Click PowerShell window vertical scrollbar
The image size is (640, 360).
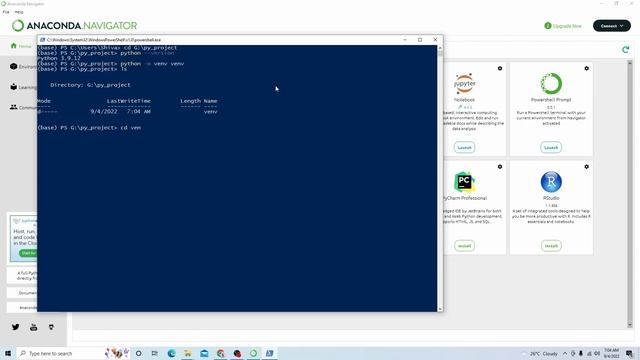[x=440, y=178]
